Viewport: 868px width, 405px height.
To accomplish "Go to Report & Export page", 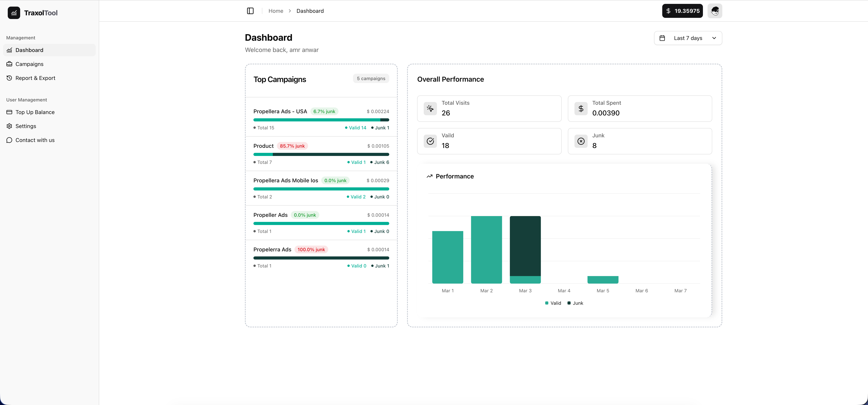I will coord(35,78).
